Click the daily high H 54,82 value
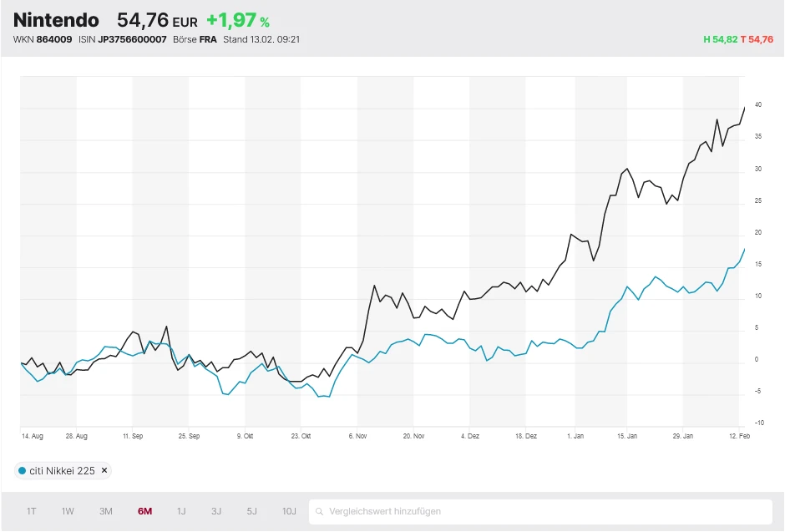Viewport: 785px width, 532px height. [720, 39]
